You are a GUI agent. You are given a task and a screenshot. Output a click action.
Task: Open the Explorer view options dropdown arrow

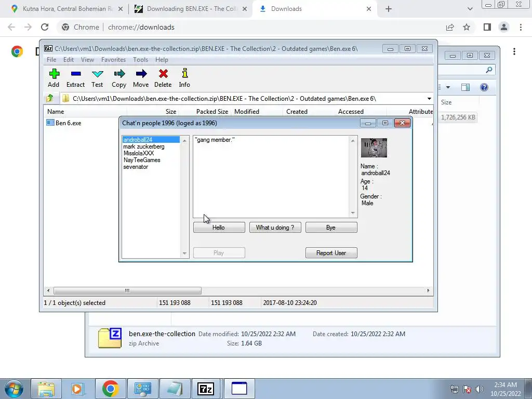tap(448, 87)
